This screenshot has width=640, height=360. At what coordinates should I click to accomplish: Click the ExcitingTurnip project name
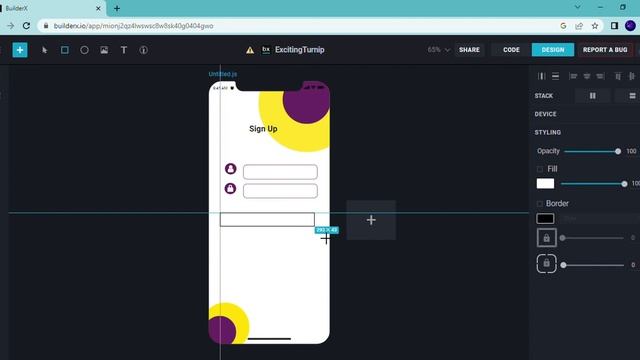(300, 50)
